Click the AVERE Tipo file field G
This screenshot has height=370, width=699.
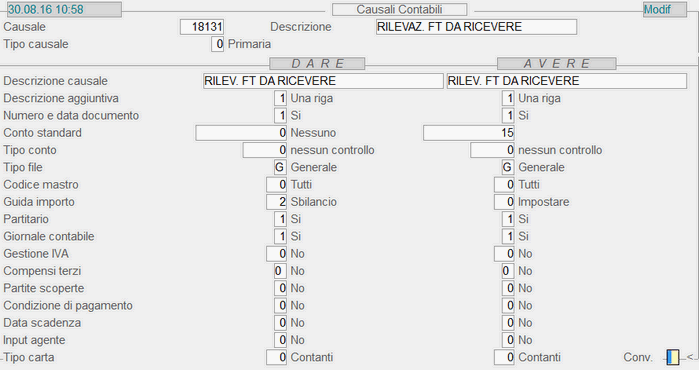(508, 168)
